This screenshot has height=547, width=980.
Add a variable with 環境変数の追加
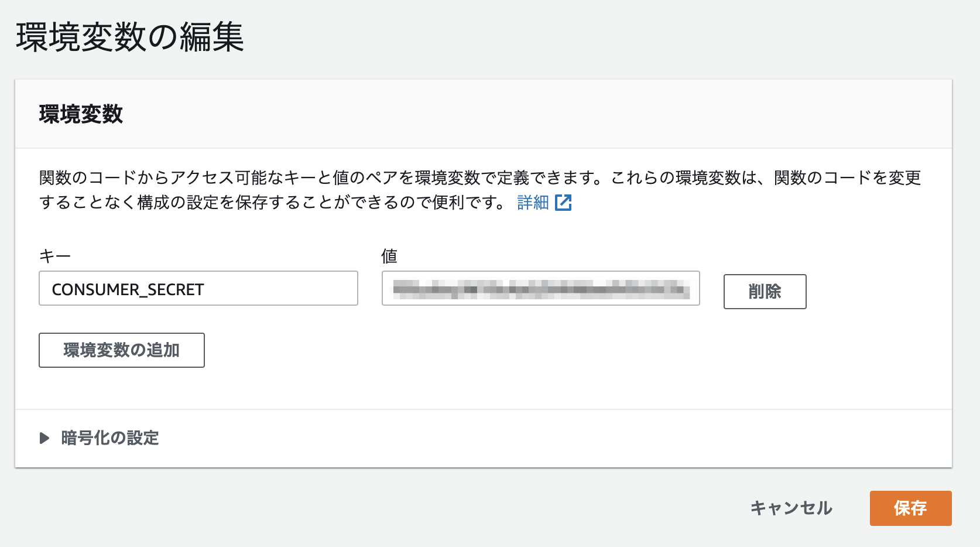[x=122, y=350]
